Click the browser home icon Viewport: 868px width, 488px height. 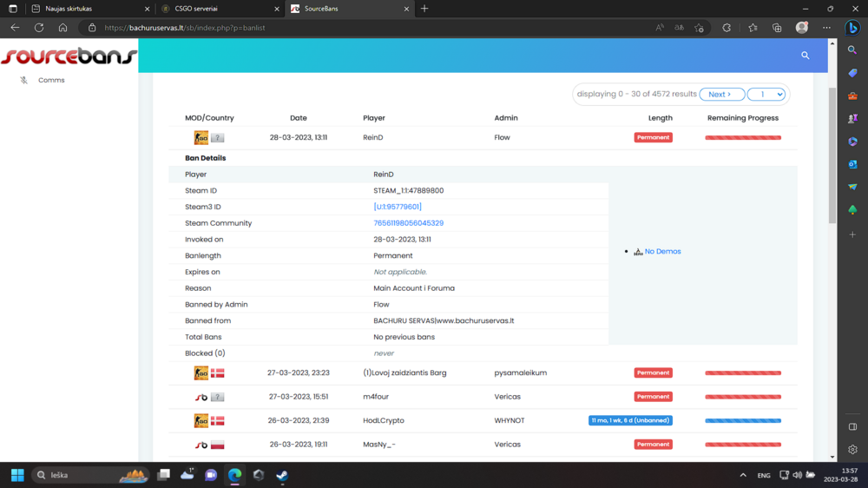[x=62, y=28]
